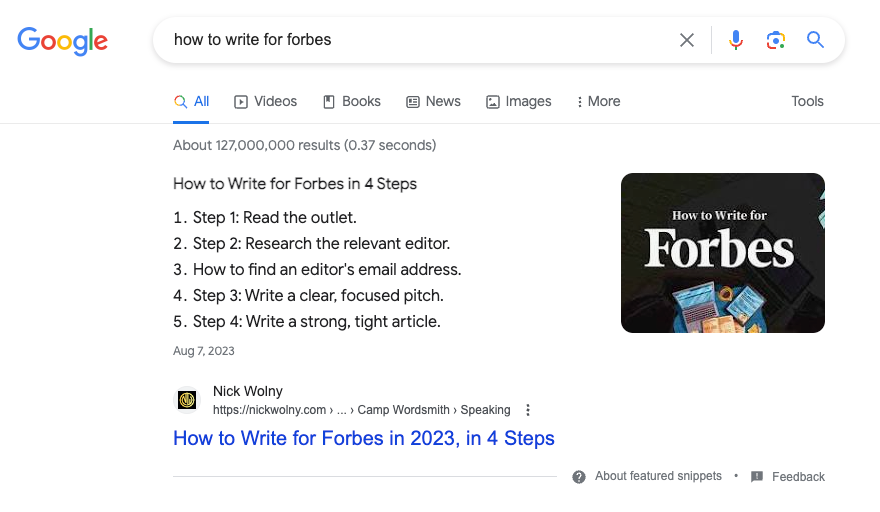Viewport: 880px width, 512px height.
Task: Clear the search box with the X icon
Action: pos(686,40)
